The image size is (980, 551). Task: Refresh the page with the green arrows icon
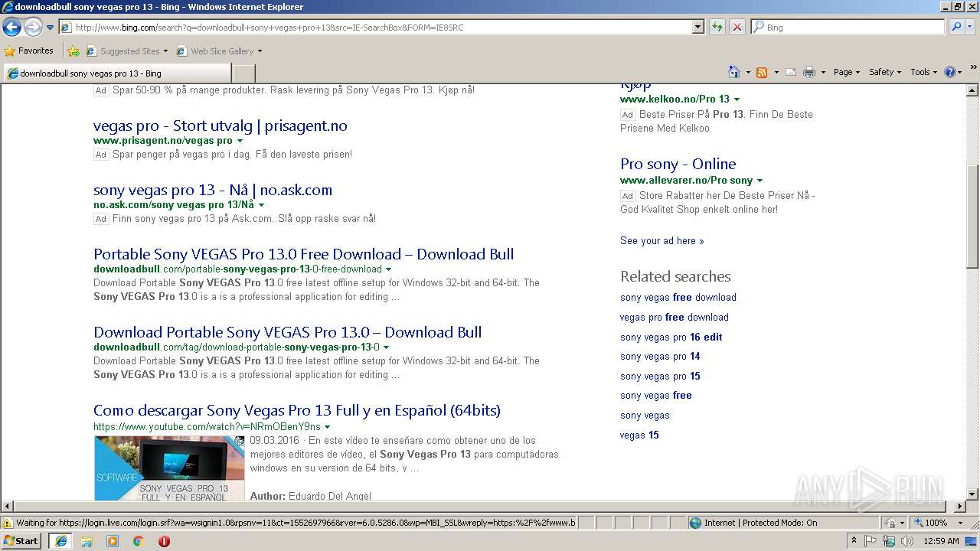click(x=717, y=27)
